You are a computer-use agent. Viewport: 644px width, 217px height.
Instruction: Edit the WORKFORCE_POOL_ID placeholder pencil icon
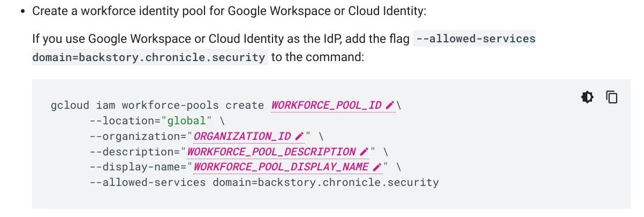point(390,105)
